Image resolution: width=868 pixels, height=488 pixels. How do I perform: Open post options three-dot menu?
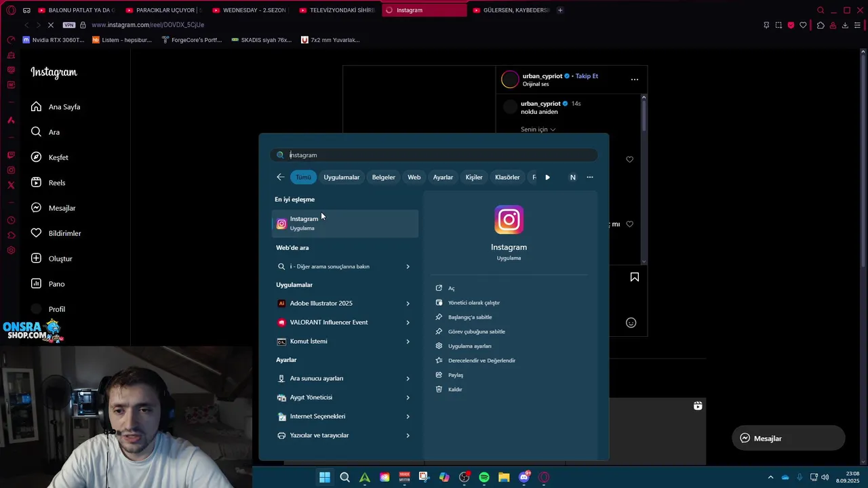pos(635,79)
